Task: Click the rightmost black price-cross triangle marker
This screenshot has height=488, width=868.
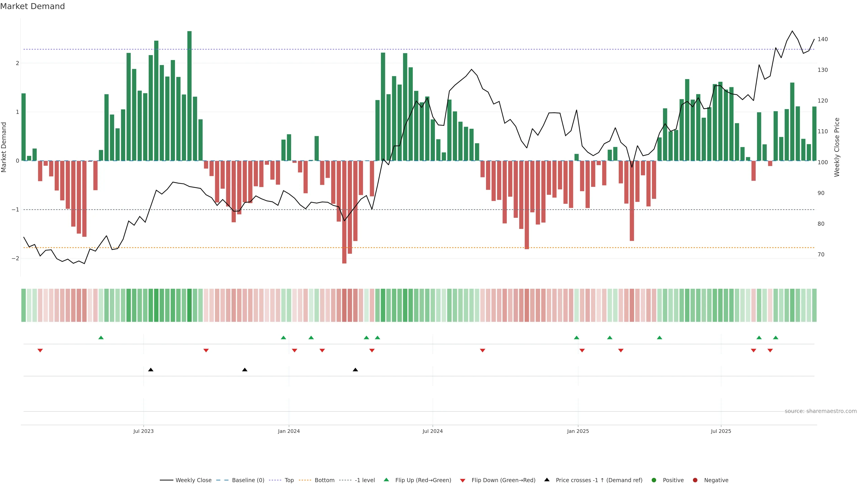Action: click(x=355, y=370)
